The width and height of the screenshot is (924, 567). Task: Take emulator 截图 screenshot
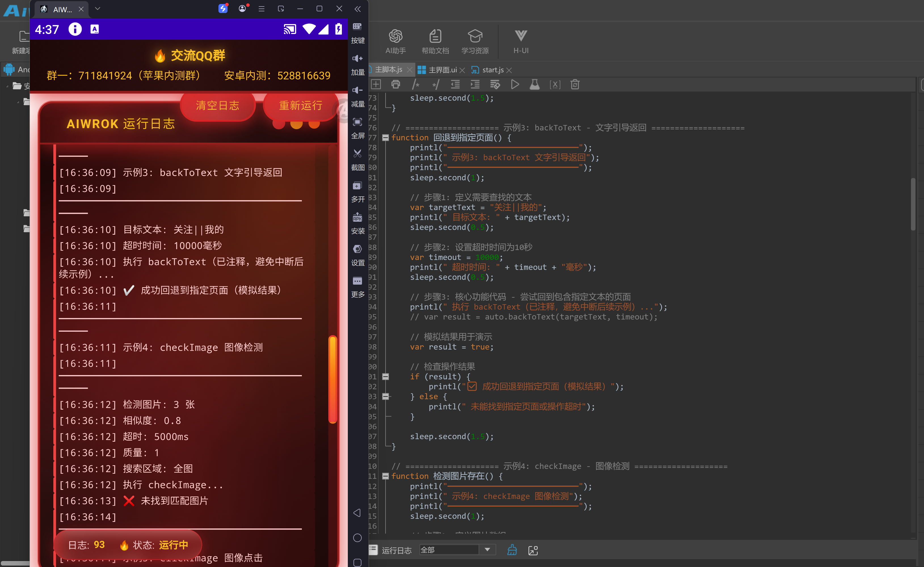tap(357, 160)
